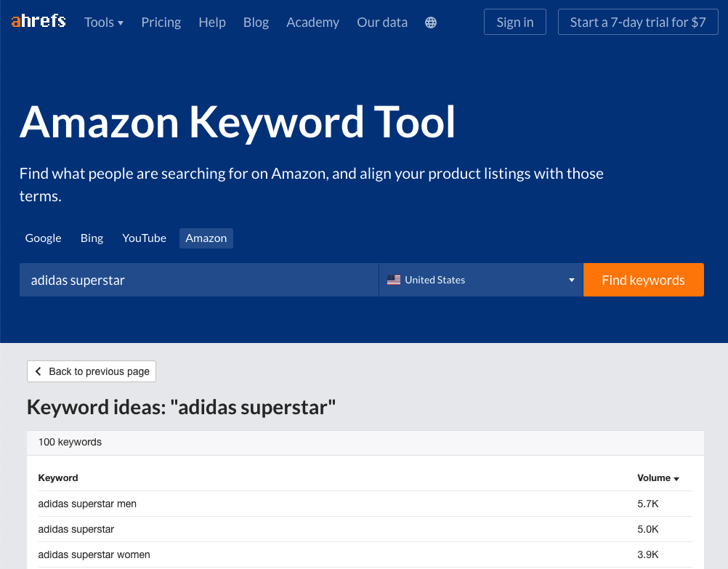Click the United States flag icon

click(x=394, y=280)
